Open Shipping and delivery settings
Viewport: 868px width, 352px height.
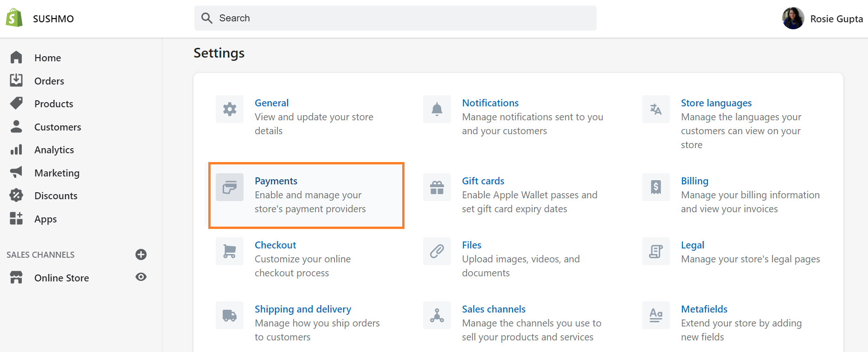[302, 309]
